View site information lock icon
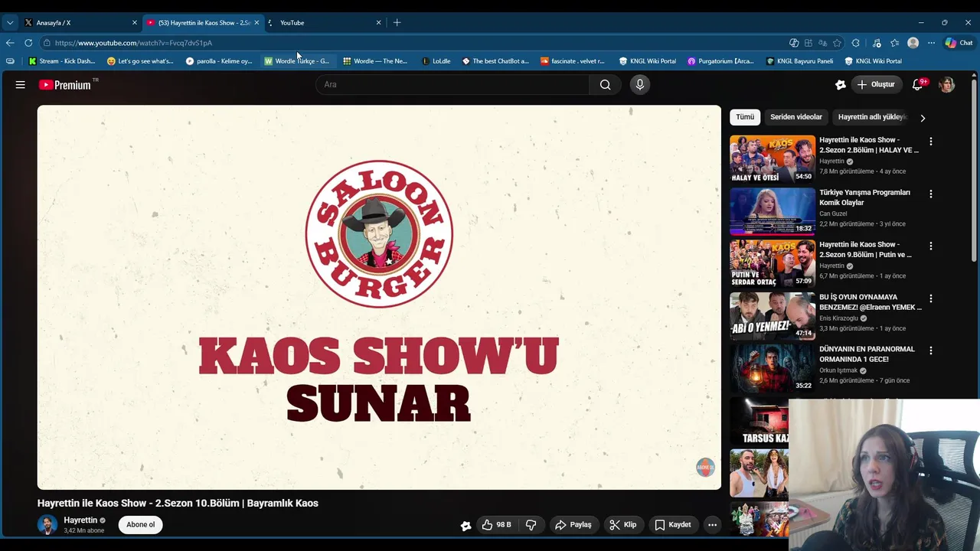 47,43
